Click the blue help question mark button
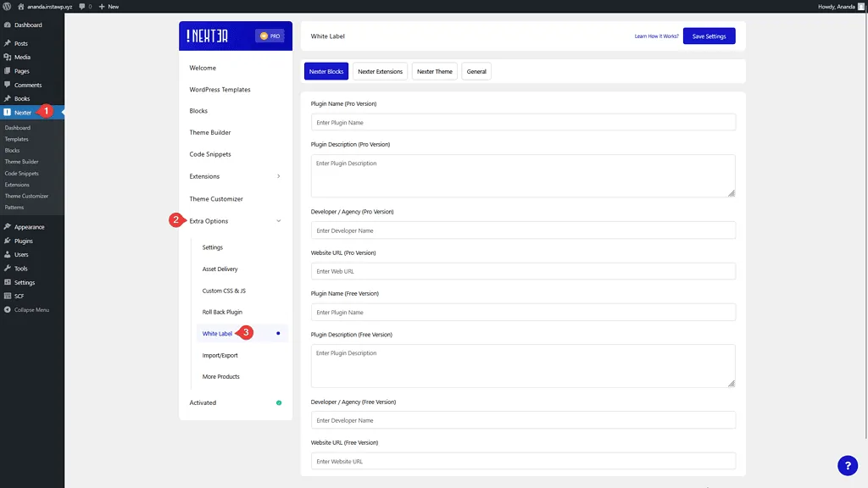This screenshot has width=868, height=488. click(x=848, y=465)
